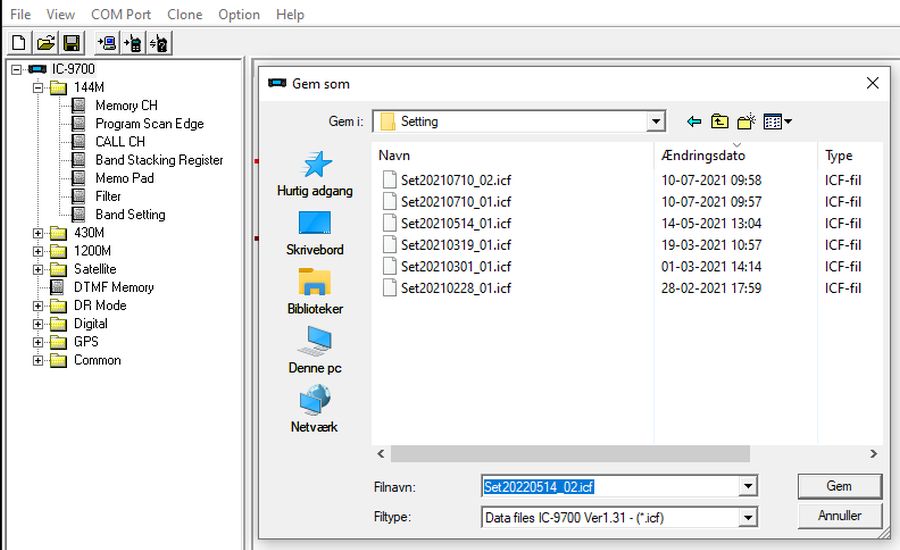This screenshot has width=900, height=550.
Task: Expand the 430M folder
Action: point(38,233)
